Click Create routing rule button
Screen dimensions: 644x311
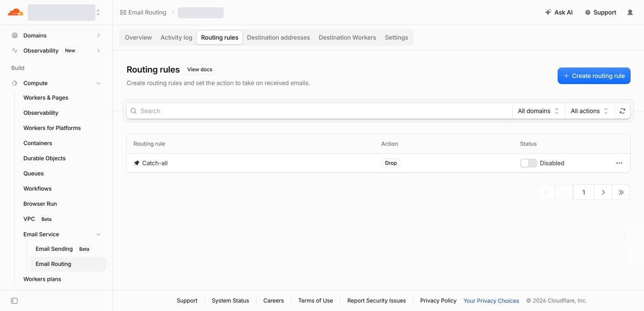coord(594,76)
